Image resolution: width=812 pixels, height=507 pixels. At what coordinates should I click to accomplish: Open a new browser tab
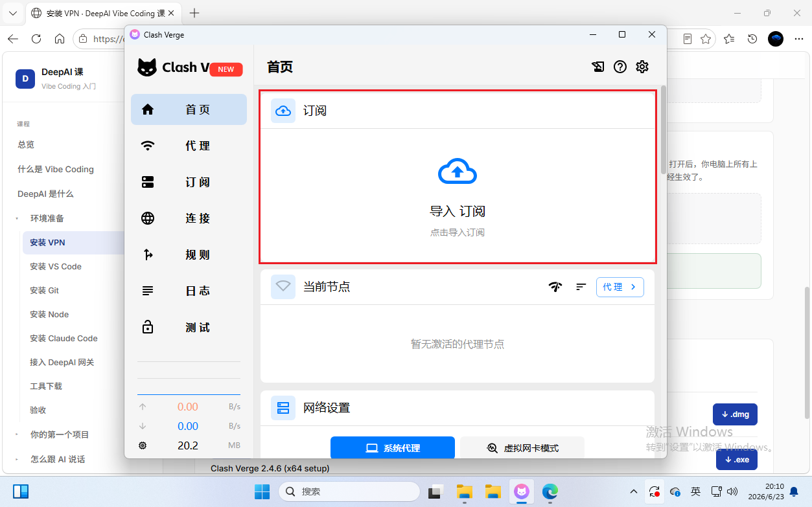point(194,13)
